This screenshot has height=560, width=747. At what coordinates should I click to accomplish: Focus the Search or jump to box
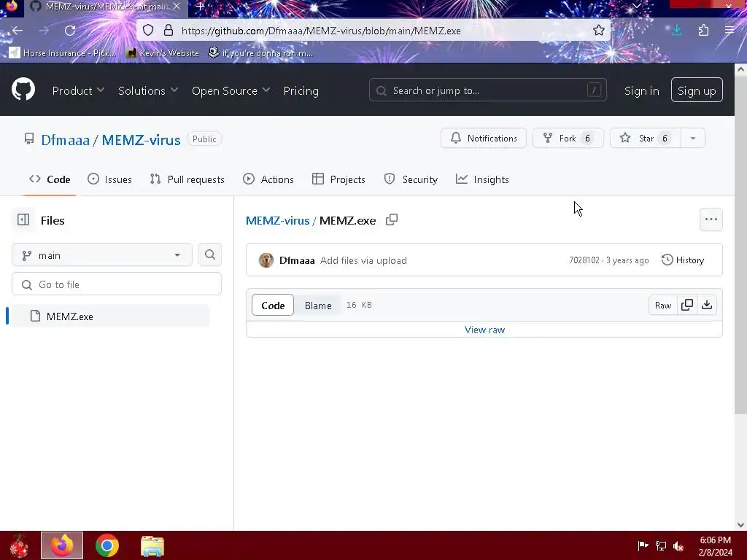487,90
